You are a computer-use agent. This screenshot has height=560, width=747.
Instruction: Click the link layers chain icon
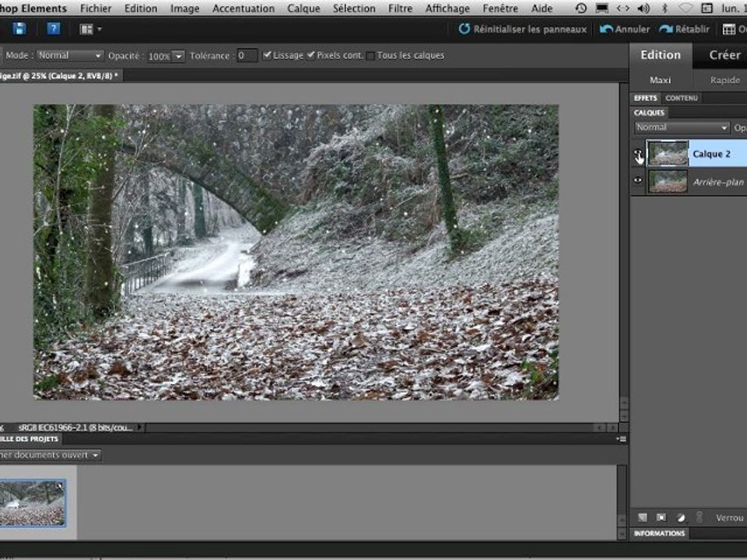[700, 516]
